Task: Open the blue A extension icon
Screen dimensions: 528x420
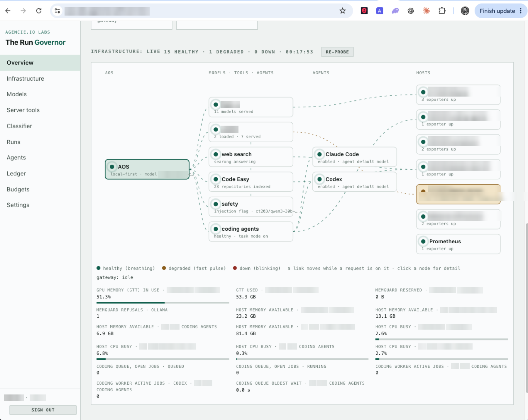Action: coord(380,11)
